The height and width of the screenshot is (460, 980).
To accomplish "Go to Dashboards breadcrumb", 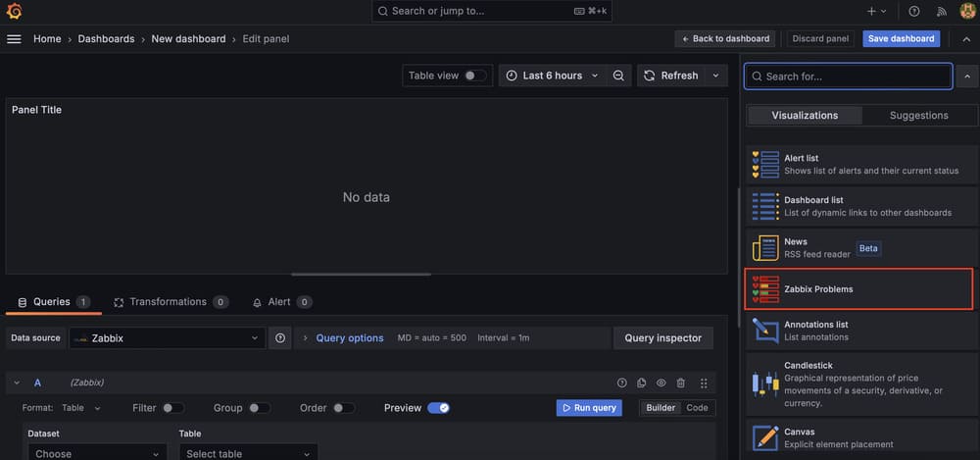I will (x=106, y=39).
